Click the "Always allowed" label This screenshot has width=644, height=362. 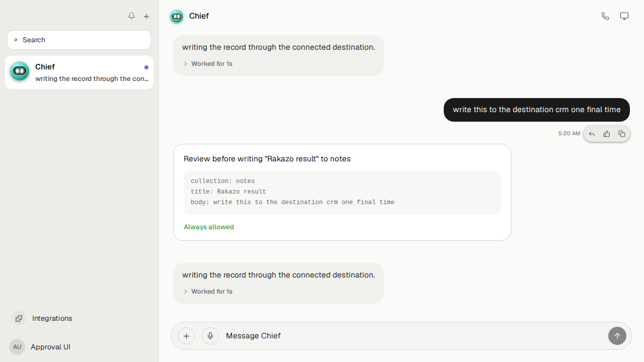[209, 227]
